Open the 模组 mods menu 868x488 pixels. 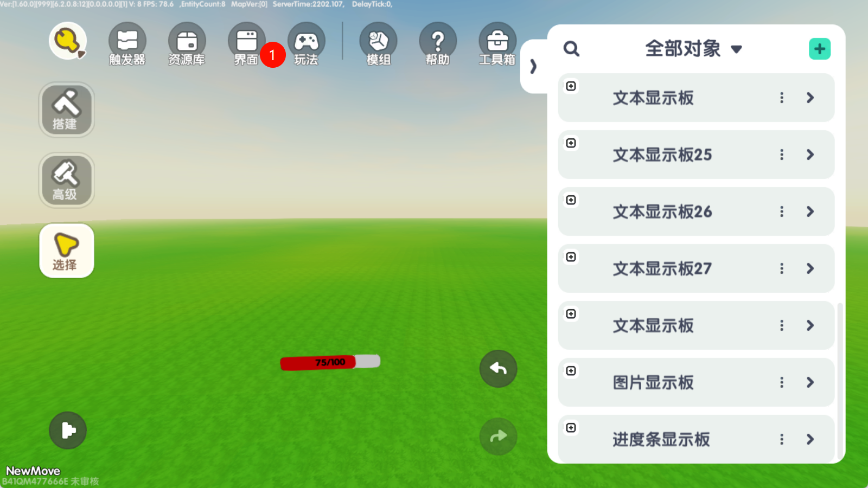(x=378, y=44)
